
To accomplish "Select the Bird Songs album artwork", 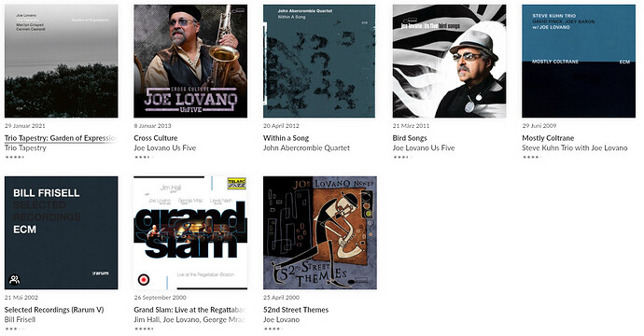I will coord(449,62).
